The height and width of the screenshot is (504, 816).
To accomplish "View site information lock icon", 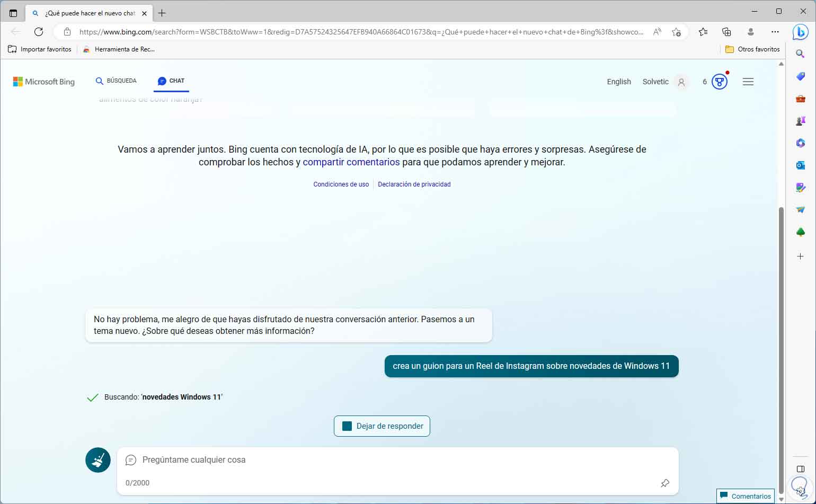I will point(67,32).
